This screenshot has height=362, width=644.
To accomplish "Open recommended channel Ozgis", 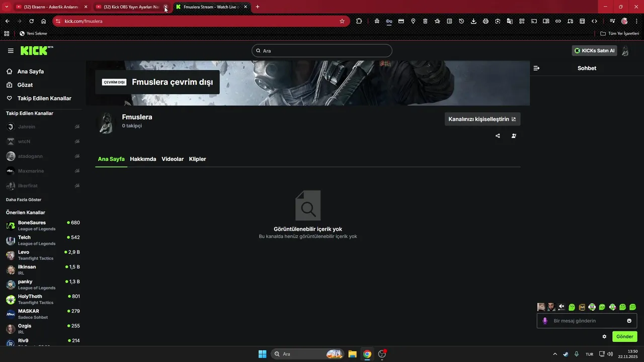I will tap(43, 329).
